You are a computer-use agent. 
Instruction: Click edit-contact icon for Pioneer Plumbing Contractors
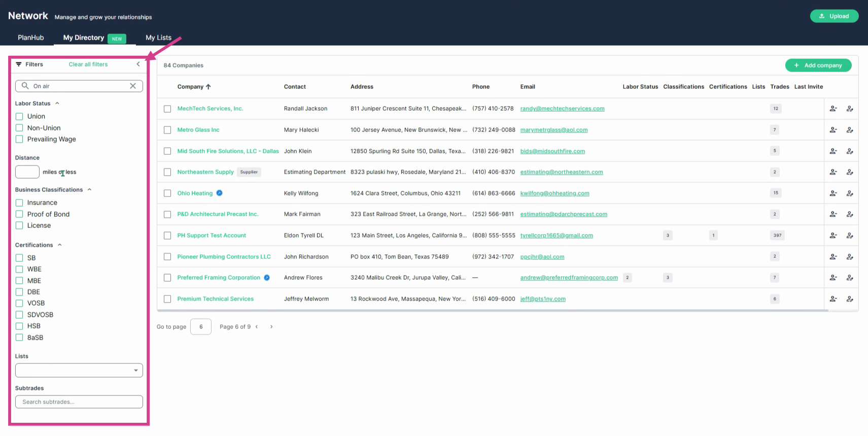[x=850, y=257]
